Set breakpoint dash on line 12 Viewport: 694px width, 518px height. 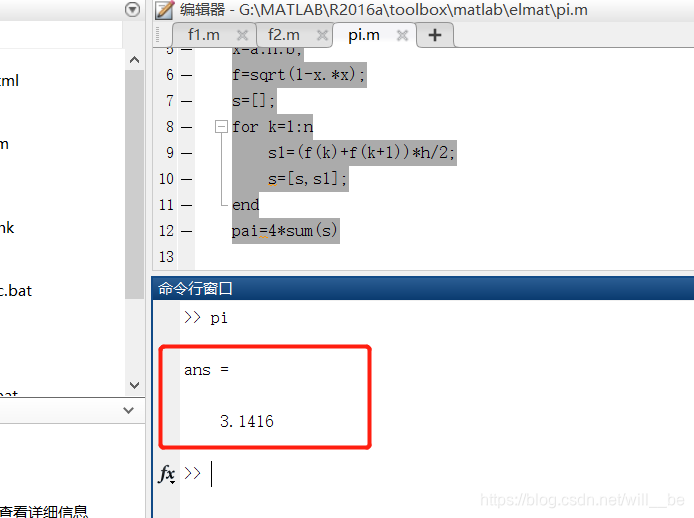click(187, 231)
